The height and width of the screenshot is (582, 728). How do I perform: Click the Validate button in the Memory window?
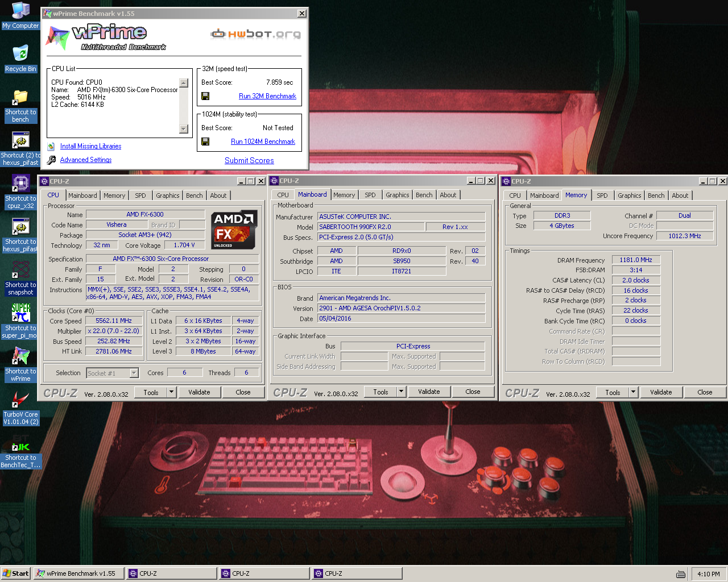661,392
